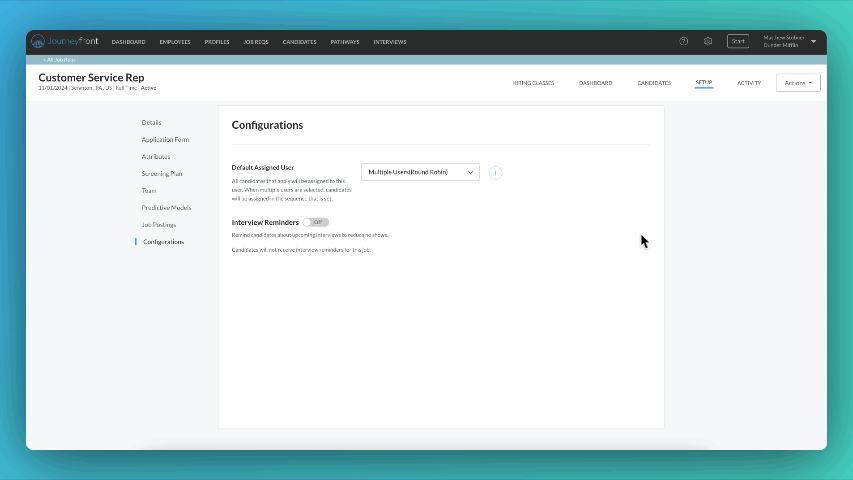
Task: Expand the Actions dropdown button
Action: [x=798, y=83]
